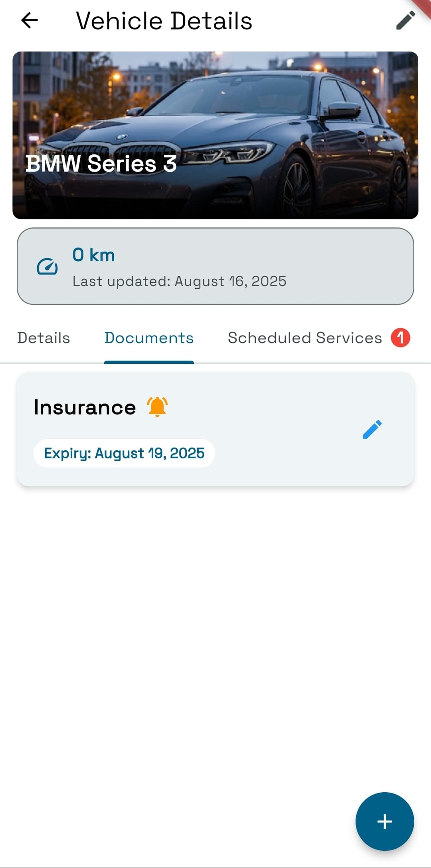Tap the orange bell reminder icon
This screenshot has width=431, height=868.
tap(157, 406)
